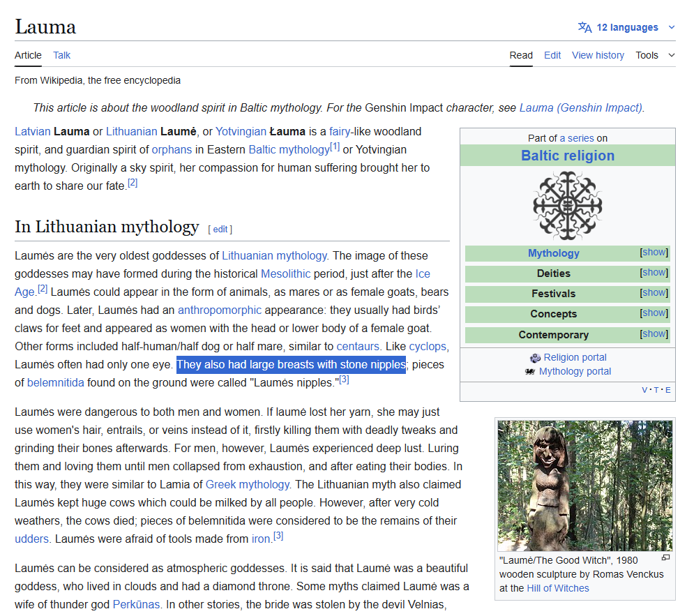Click the 'In Lithuanian mythology' heading
Viewport: 687px width, 616px height.
[107, 227]
